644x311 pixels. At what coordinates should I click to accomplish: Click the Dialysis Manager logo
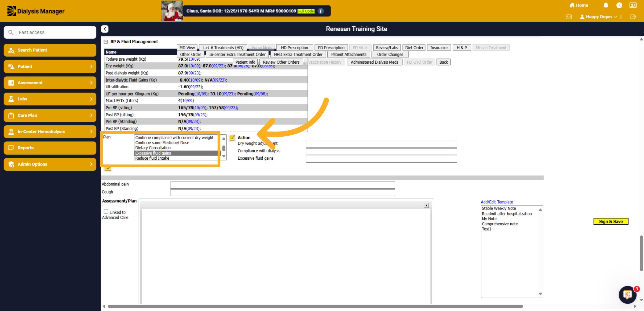pyautogui.click(x=36, y=11)
